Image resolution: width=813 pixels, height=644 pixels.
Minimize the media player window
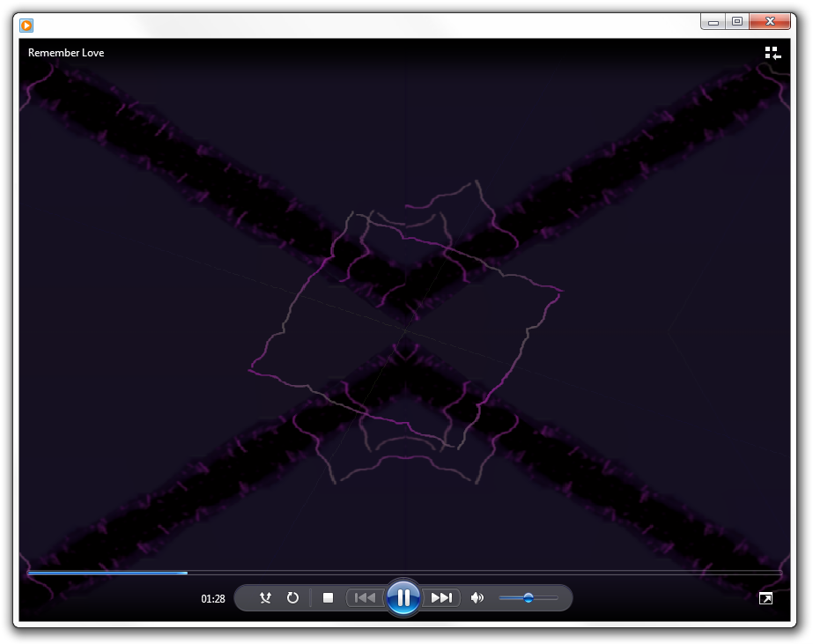pos(713,22)
